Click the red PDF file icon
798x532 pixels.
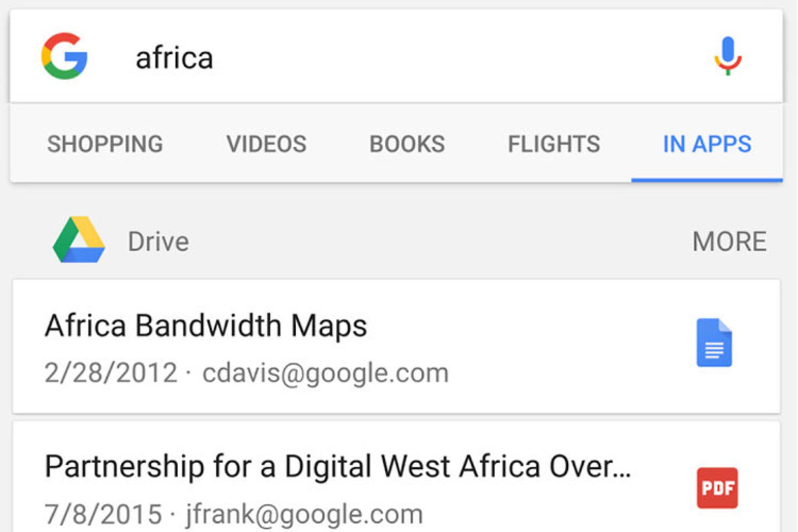point(717,488)
